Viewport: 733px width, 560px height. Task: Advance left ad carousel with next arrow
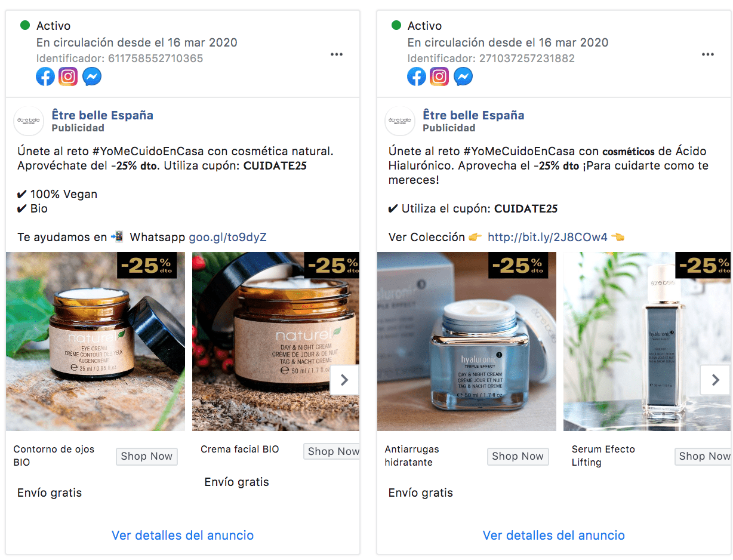tap(344, 380)
